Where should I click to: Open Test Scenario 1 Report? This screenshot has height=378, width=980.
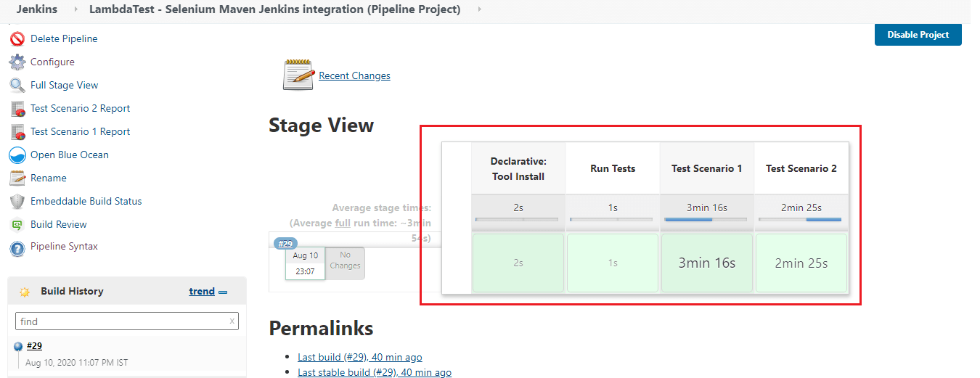pos(80,132)
